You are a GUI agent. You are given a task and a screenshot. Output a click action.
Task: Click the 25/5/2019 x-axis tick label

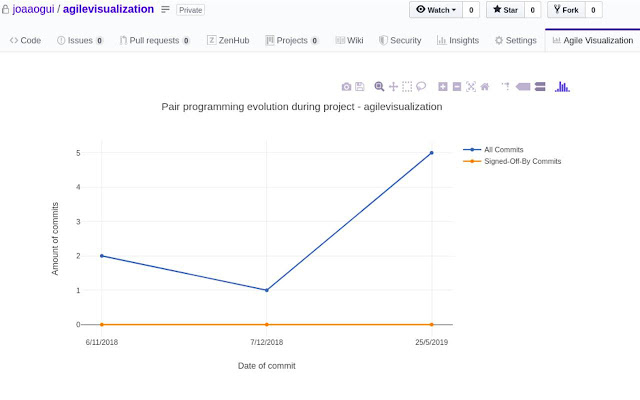point(431,342)
